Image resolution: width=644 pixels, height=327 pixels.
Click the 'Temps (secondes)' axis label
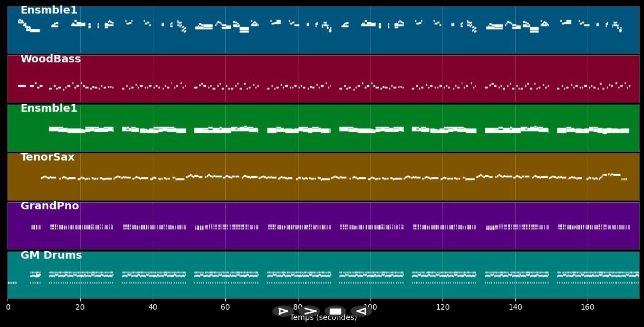click(323, 318)
